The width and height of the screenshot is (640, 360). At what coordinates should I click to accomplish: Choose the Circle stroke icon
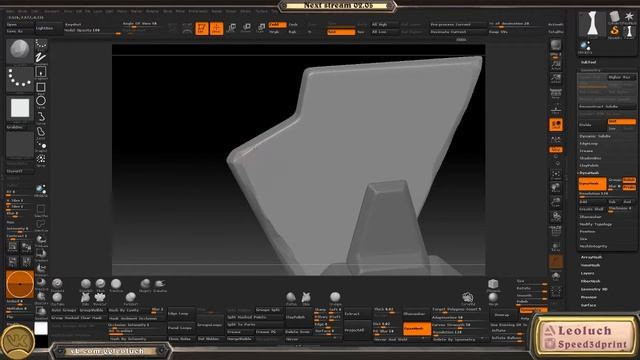(41, 101)
